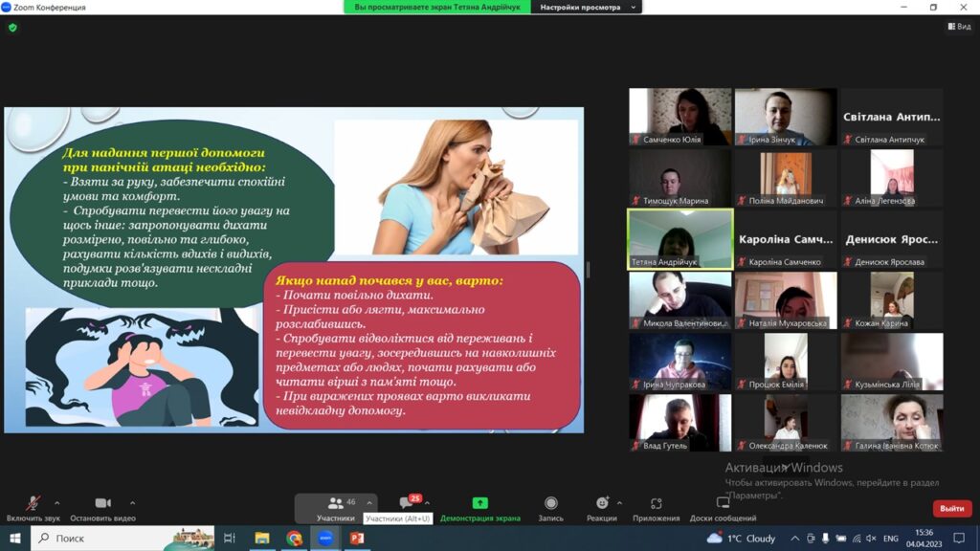The width and height of the screenshot is (980, 551).
Task: Open the Настройки просмотра dropdown
Action: (587, 7)
